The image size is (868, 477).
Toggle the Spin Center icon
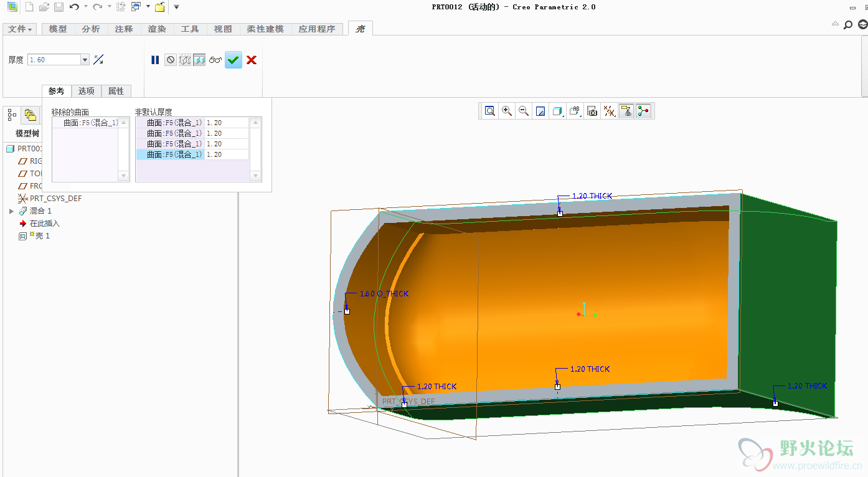click(643, 111)
